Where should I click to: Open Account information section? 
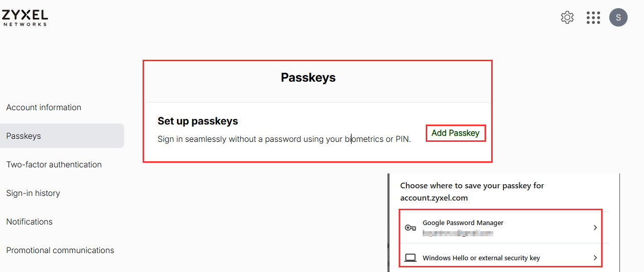(x=44, y=107)
